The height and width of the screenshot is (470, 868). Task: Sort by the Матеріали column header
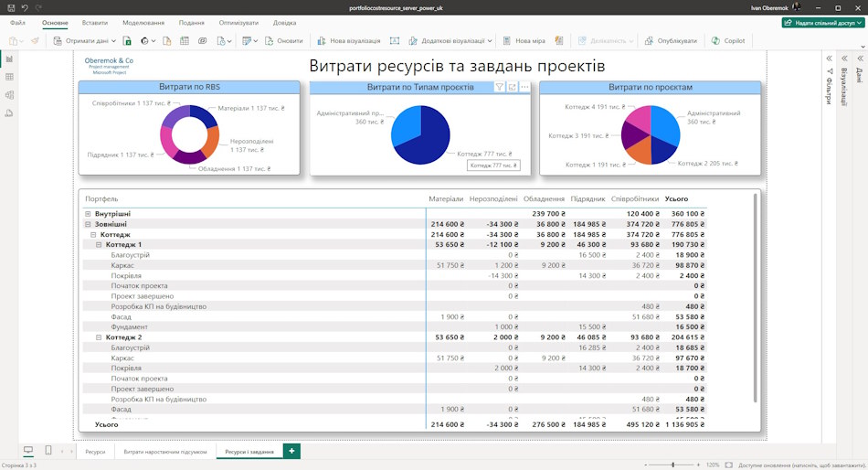pos(446,199)
